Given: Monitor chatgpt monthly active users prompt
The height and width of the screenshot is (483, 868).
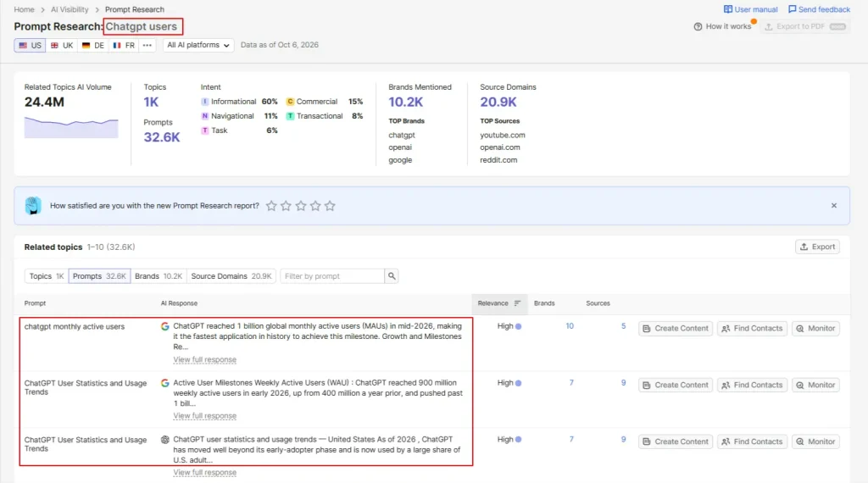Looking at the screenshot, I should tap(815, 329).
